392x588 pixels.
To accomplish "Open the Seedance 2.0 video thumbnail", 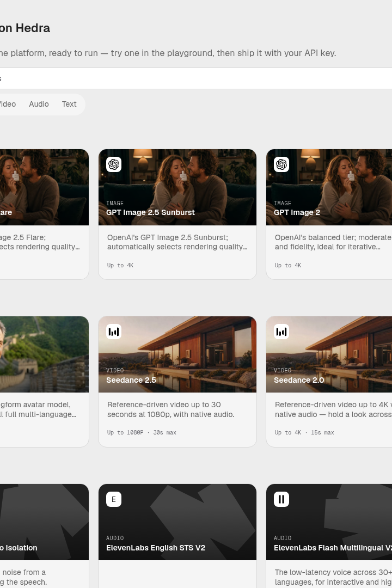I will (329, 354).
